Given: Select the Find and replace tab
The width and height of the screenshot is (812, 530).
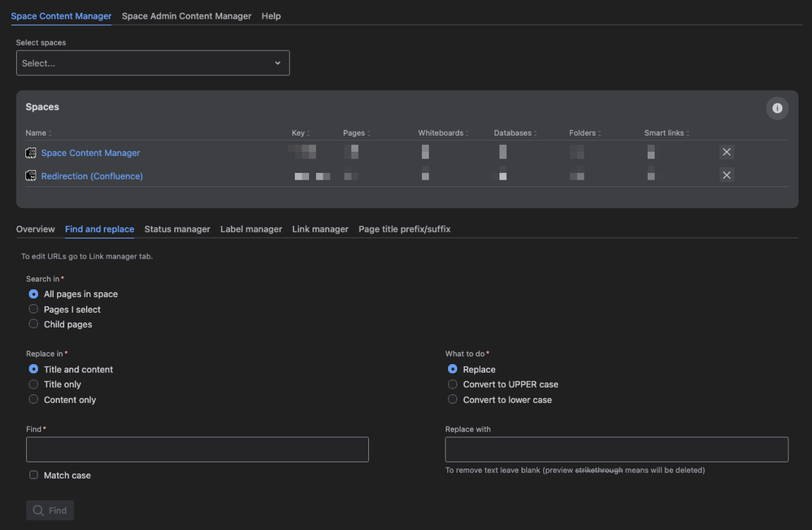Looking at the screenshot, I should pyautogui.click(x=99, y=229).
